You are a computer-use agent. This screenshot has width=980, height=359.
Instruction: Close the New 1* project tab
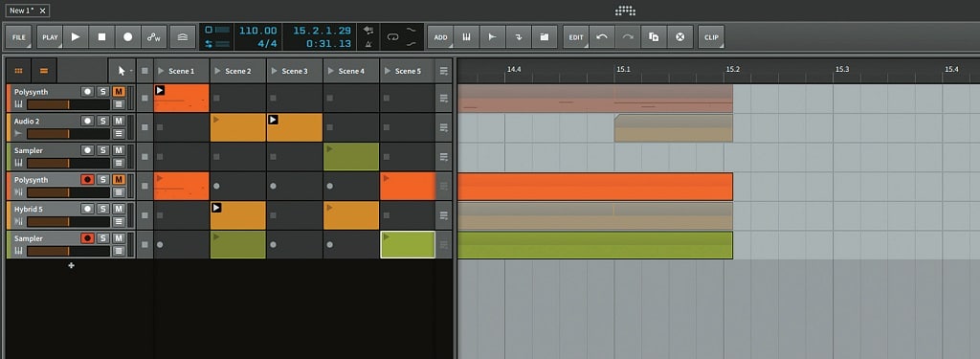pyautogui.click(x=42, y=11)
